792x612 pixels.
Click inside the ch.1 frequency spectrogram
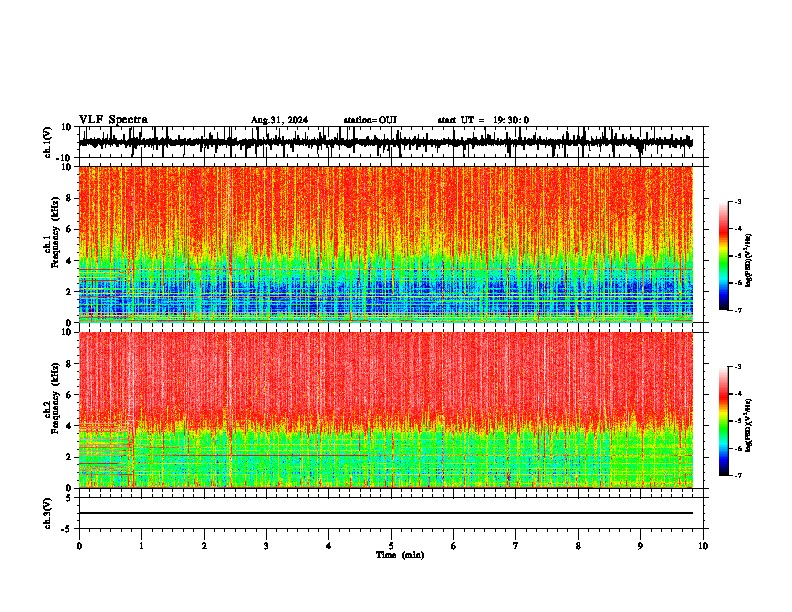point(386,244)
